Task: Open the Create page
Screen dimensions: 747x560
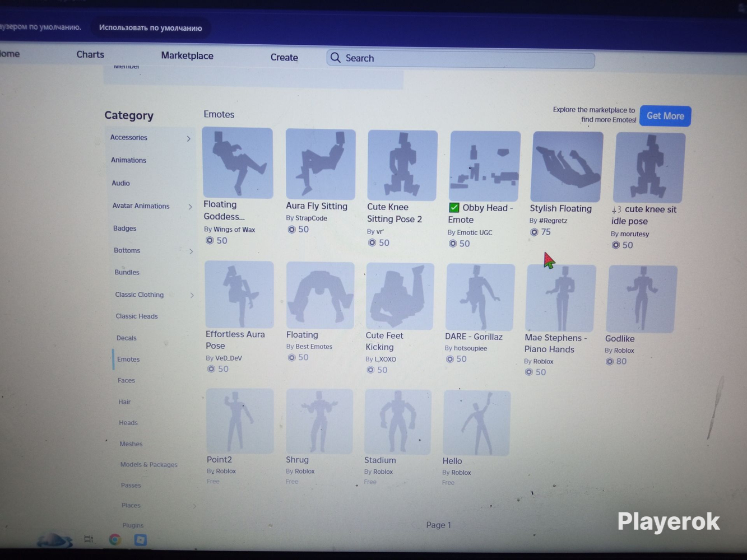Action: click(284, 57)
